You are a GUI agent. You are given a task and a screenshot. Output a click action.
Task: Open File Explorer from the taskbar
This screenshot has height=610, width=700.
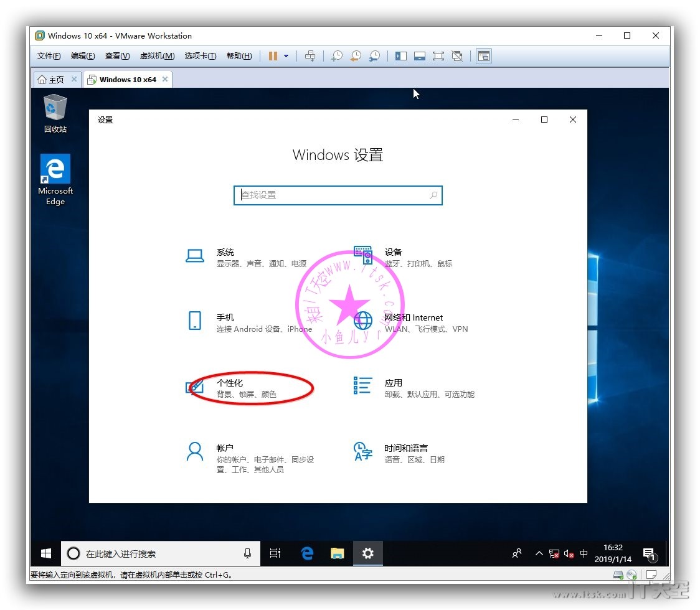click(x=337, y=553)
